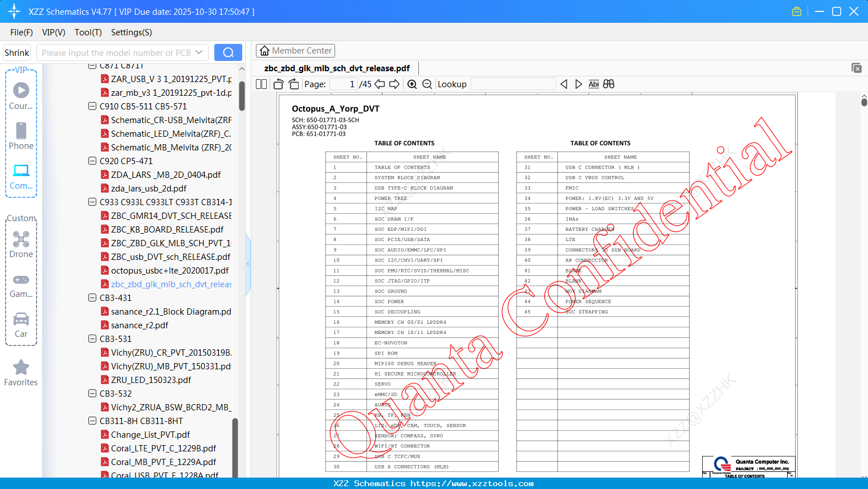Open the File(F) menu
Image resolution: width=868 pixels, height=489 pixels.
tap(22, 32)
